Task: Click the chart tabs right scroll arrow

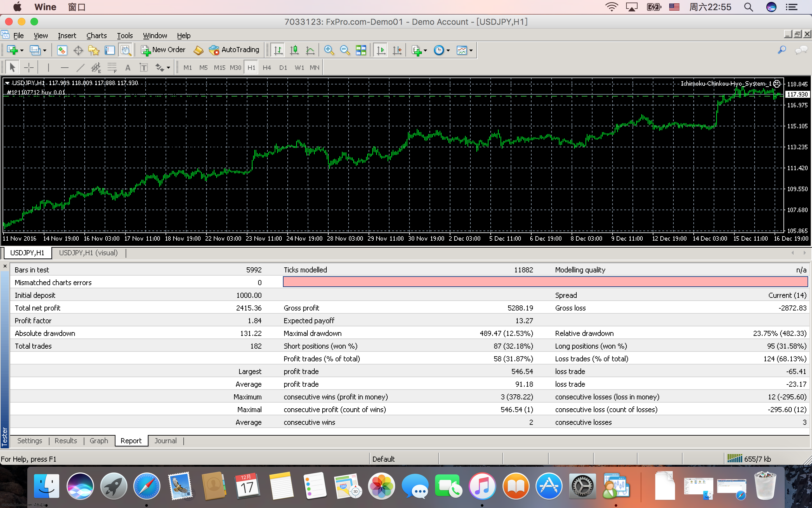Action: pyautogui.click(x=804, y=253)
